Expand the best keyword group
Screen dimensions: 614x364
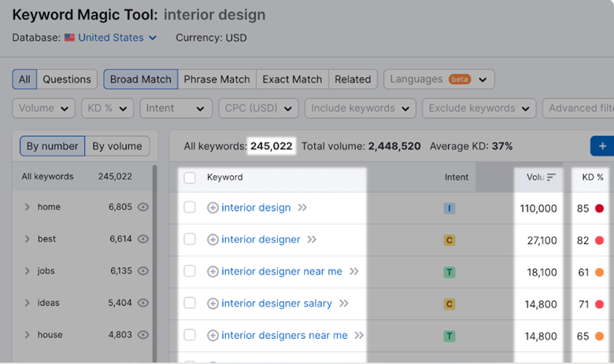coord(27,239)
